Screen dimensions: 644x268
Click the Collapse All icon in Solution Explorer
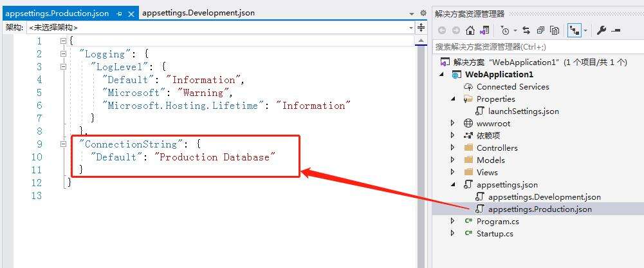click(x=540, y=30)
